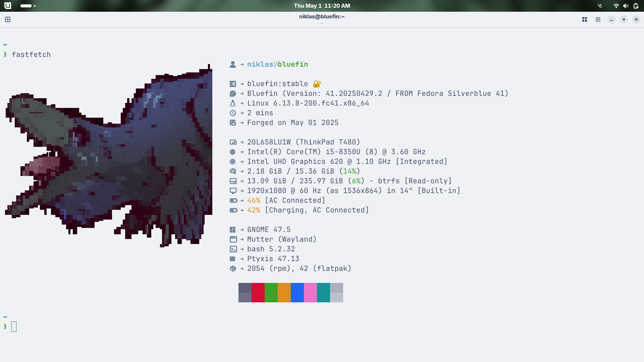Open the Ptyxis hamburger main menu
This screenshot has height=362, width=644.
(x=598, y=19)
